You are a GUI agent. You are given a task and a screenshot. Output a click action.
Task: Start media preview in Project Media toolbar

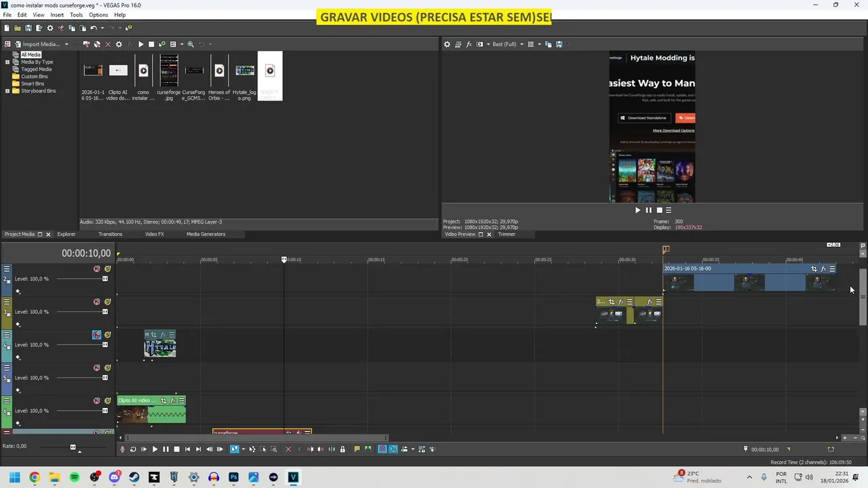point(141,44)
